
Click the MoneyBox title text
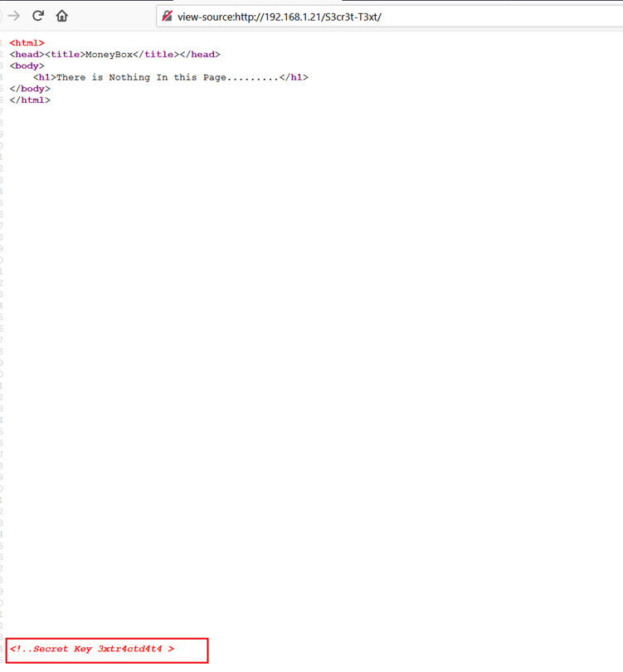click(x=110, y=55)
